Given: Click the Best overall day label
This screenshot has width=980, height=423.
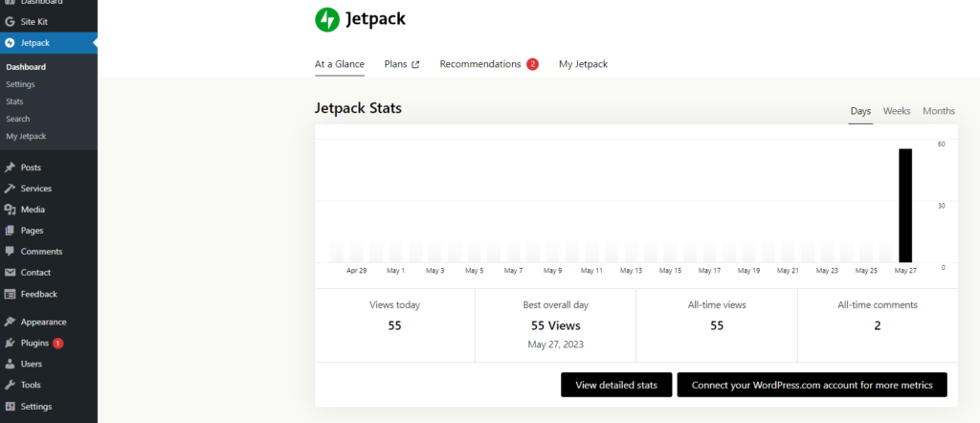Looking at the screenshot, I should pos(556,305).
